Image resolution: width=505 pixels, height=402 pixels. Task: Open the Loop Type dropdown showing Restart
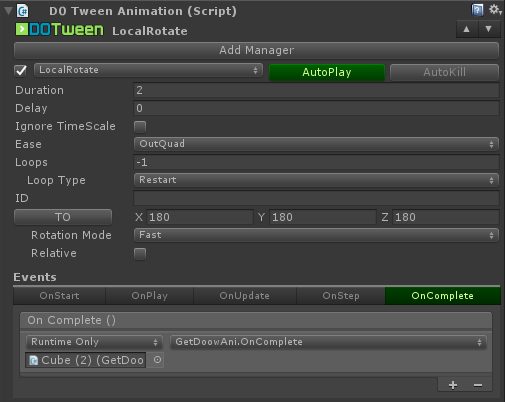pyautogui.click(x=316, y=180)
